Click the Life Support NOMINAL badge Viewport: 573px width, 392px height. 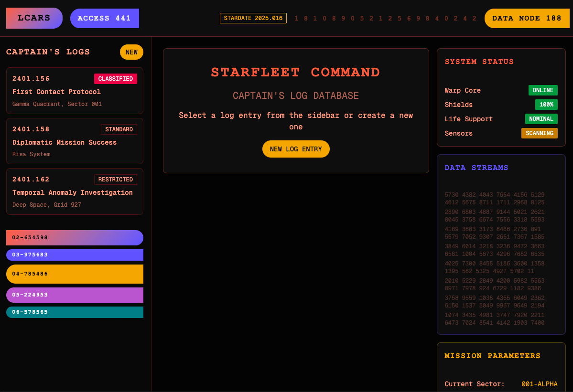point(541,119)
